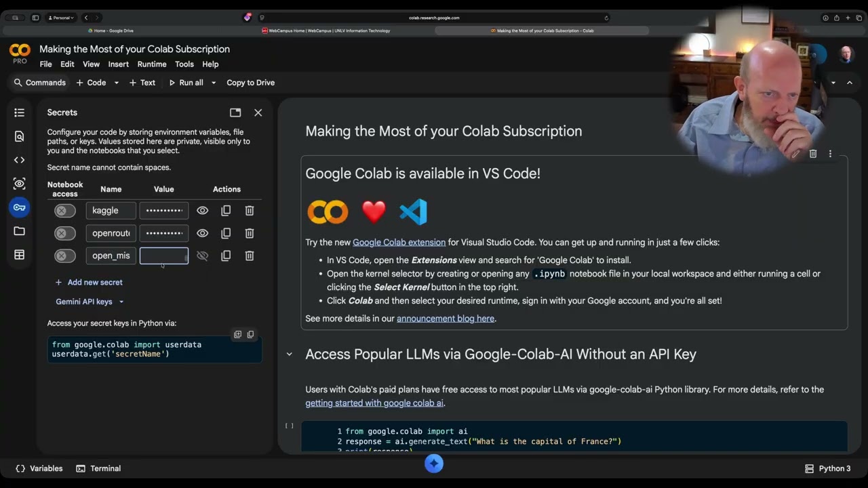Open the View menu
The image size is (868, 488).
91,64
